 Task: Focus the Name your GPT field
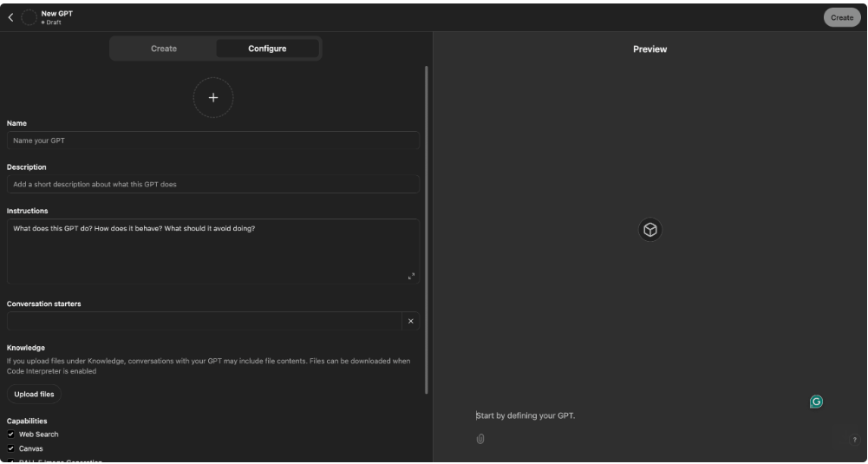tap(213, 141)
